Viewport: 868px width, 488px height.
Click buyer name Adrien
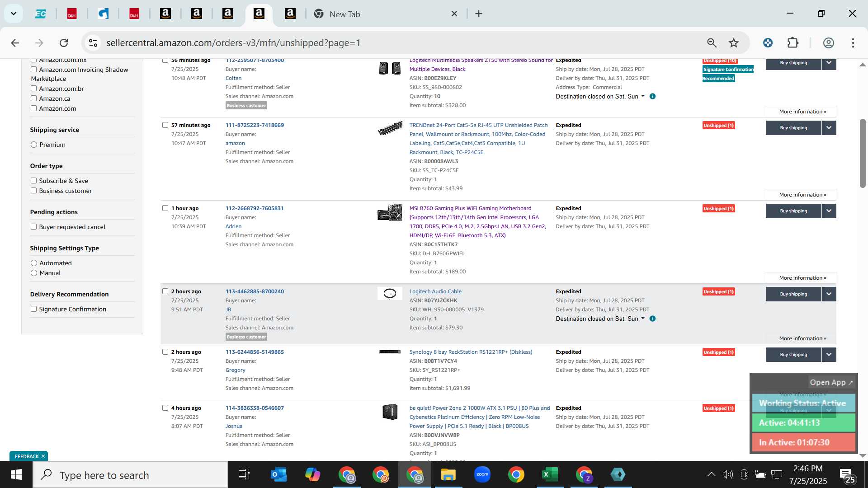coord(233,226)
